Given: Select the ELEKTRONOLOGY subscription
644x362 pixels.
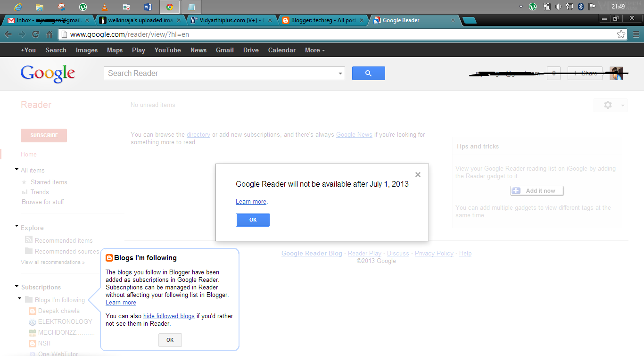Looking at the screenshot, I should (65, 321).
